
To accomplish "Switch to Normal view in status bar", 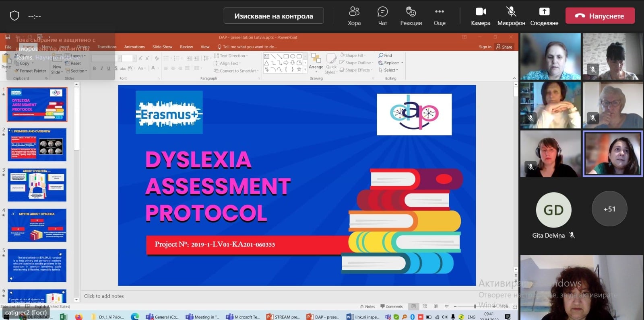I will tap(413, 307).
